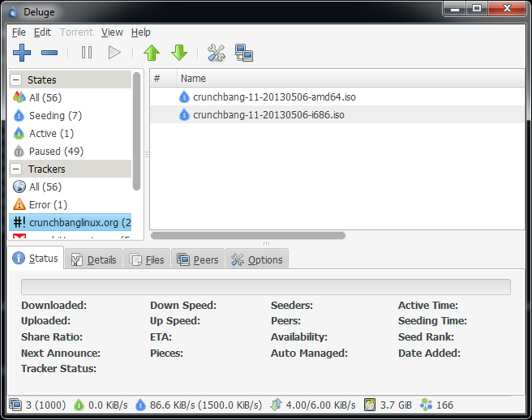Click the amd64 torrent seeding icon
This screenshot has height=420, width=532.
pos(184,96)
